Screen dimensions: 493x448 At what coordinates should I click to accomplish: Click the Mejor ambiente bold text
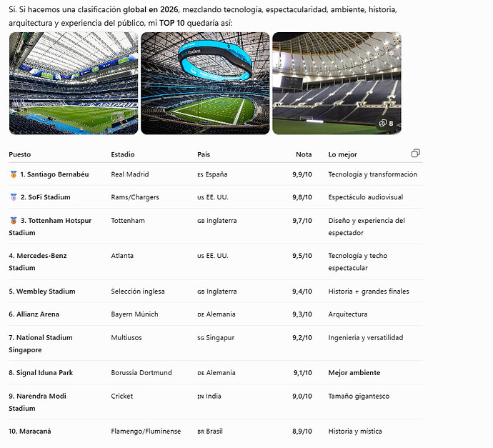click(354, 372)
